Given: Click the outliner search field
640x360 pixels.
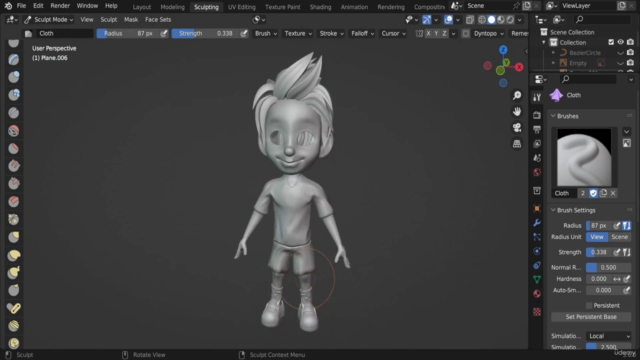Looking at the screenshot, I should click(x=602, y=19).
